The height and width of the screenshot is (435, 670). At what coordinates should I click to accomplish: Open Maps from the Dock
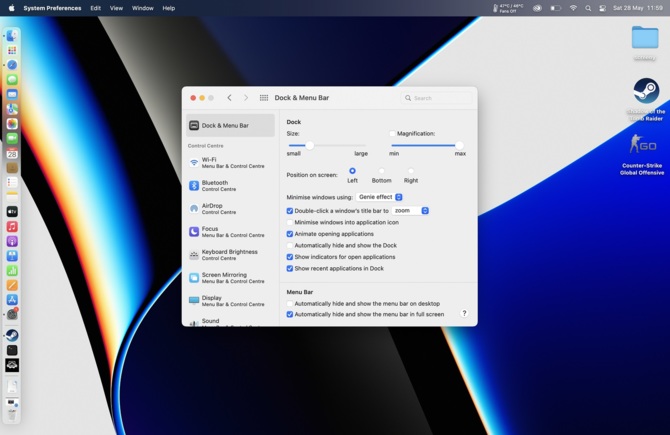coord(12,109)
